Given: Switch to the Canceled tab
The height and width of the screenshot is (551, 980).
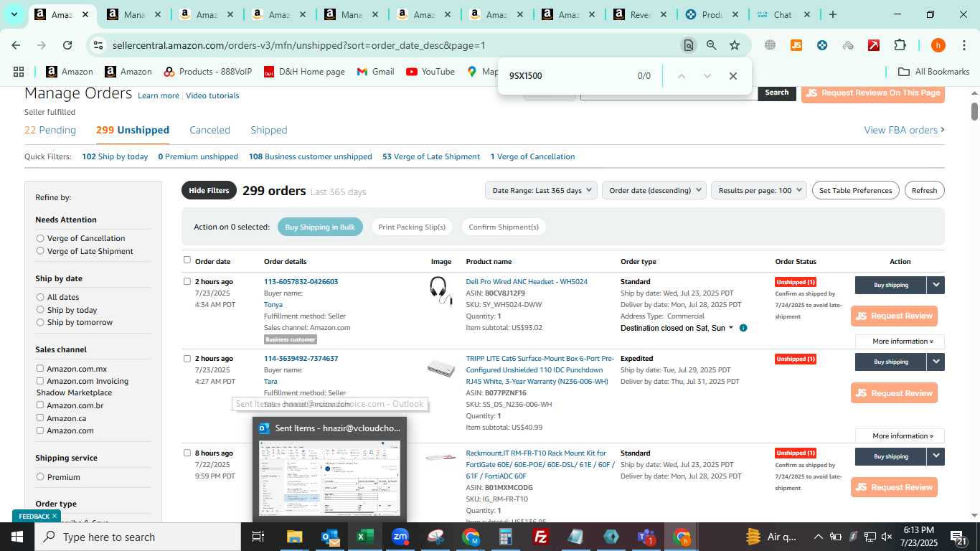Looking at the screenshot, I should (x=209, y=130).
